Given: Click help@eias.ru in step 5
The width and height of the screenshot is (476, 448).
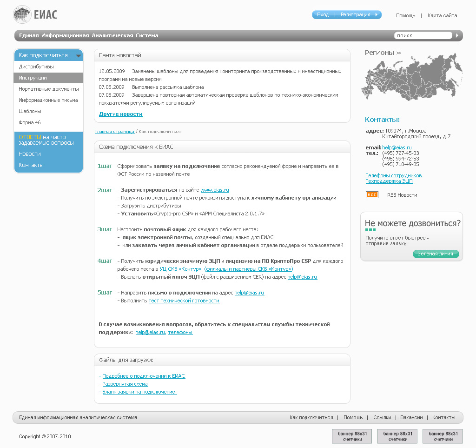Looking at the screenshot, I should point(249,293).
